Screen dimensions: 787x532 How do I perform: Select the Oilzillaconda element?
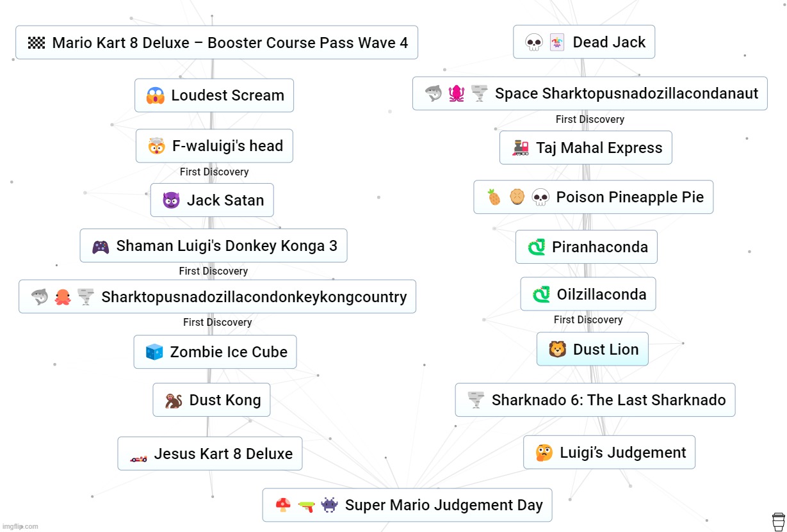pyautogui.click(x=588, y=294)
